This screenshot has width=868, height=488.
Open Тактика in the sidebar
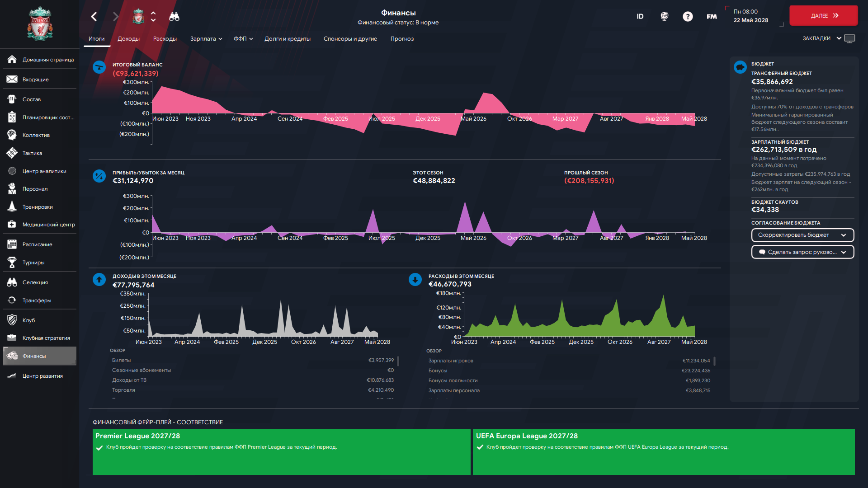[32, 153]
